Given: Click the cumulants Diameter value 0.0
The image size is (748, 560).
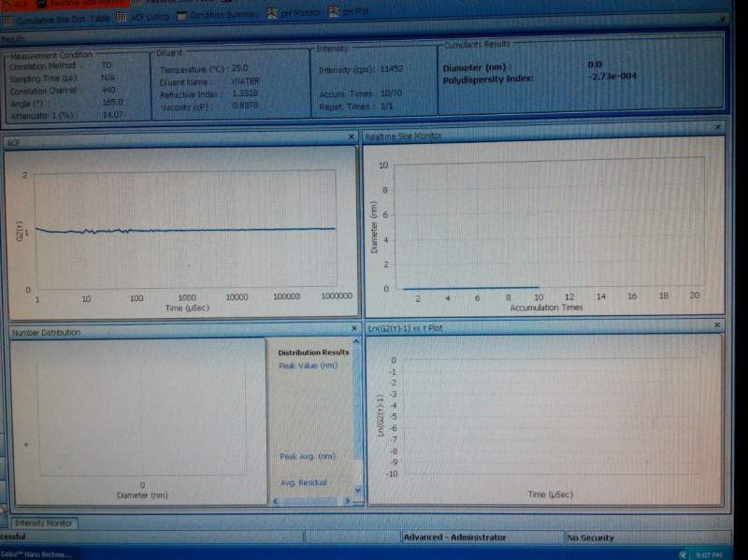Looking at the screenshot, I should click(595, 65).
